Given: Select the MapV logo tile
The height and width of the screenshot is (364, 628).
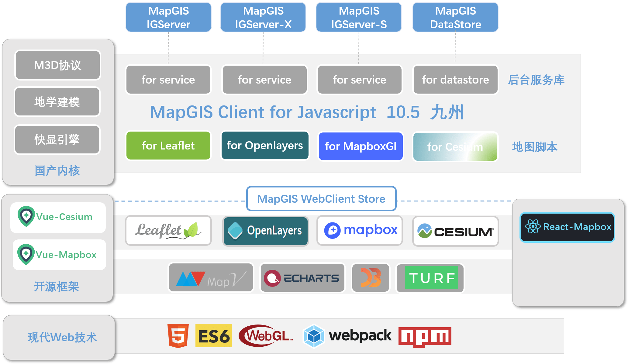Looking at the screenshot, I should (x=211, y=278).
